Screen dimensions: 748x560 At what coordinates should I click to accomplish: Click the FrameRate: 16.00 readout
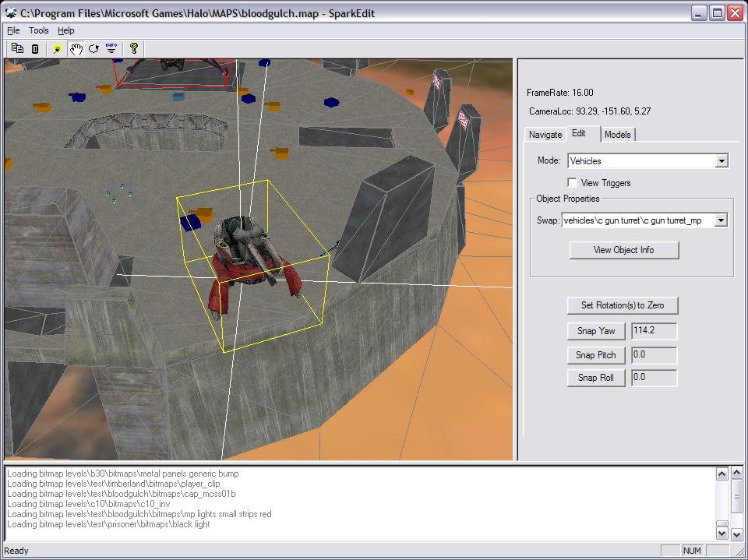pos(560,93)
